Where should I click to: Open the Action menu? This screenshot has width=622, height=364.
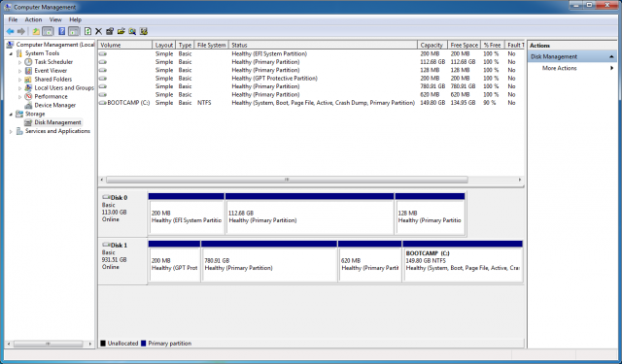33,19
